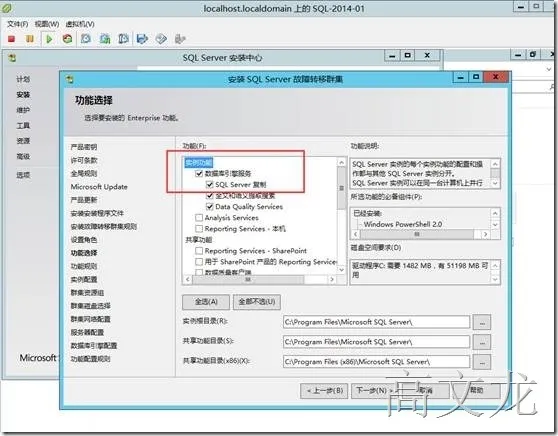Click the 全选(A) button
The width and height of the screenshot is (558, 436).
(206, 302)
